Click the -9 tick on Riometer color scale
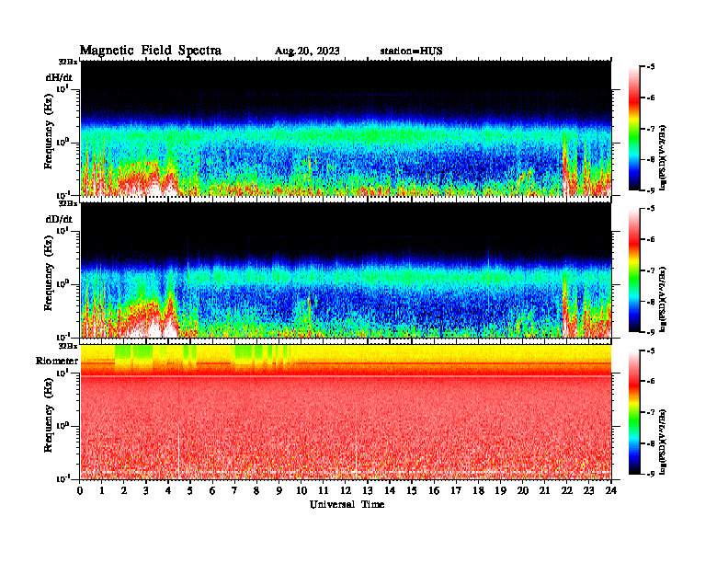Screen dimensions: 728x563 (651, 474)
